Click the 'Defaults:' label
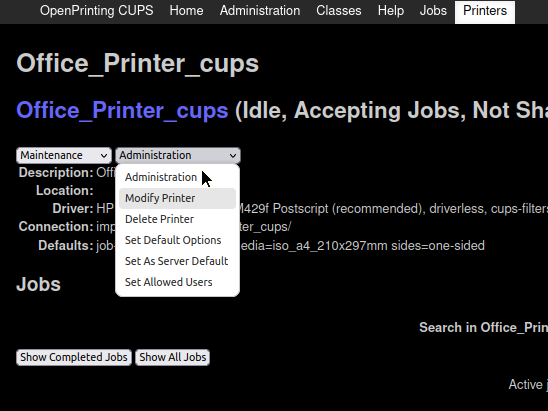Screen dimensions: 548x411 (66, 246)
